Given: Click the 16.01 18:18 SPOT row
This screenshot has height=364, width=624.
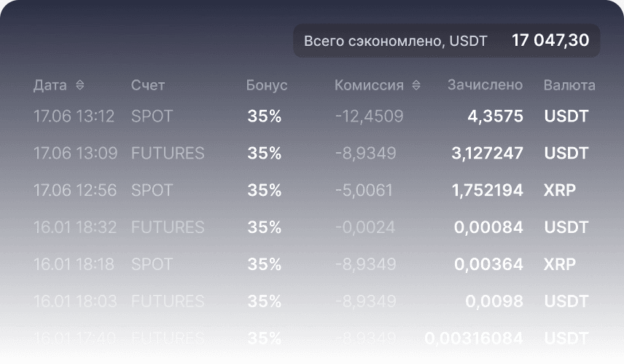Looking at the screenshot, I should (311, 264).
